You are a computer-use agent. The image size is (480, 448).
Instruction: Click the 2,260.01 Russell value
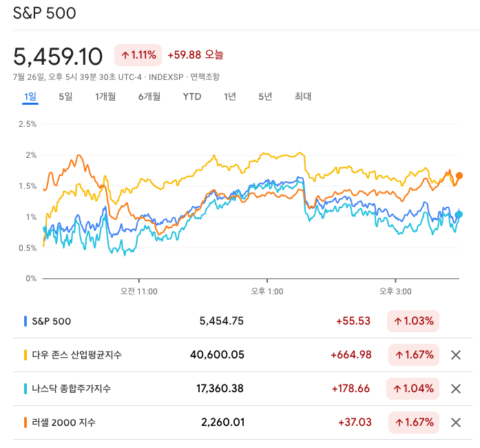223,422
